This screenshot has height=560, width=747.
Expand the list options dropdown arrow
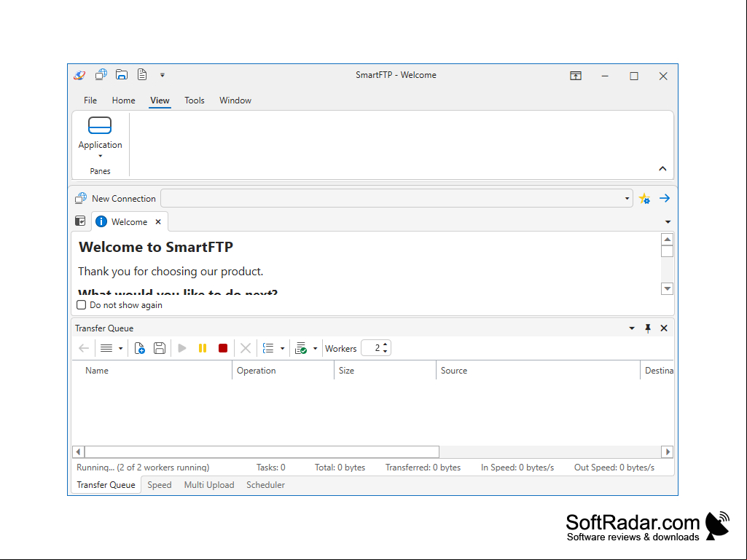coord(282,349)
